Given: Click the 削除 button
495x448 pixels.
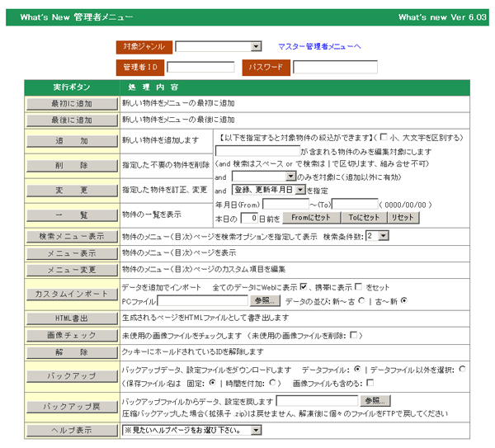Looking at the screenshot, I should pos(72,166).
